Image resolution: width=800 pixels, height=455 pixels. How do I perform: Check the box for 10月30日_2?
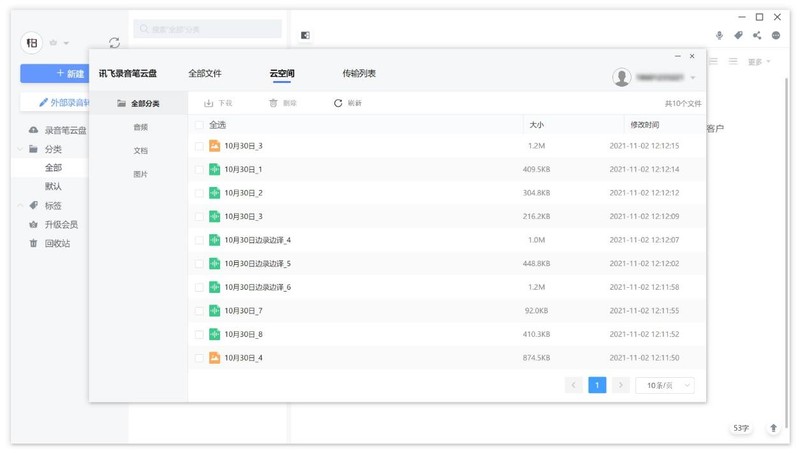point(199,193)
